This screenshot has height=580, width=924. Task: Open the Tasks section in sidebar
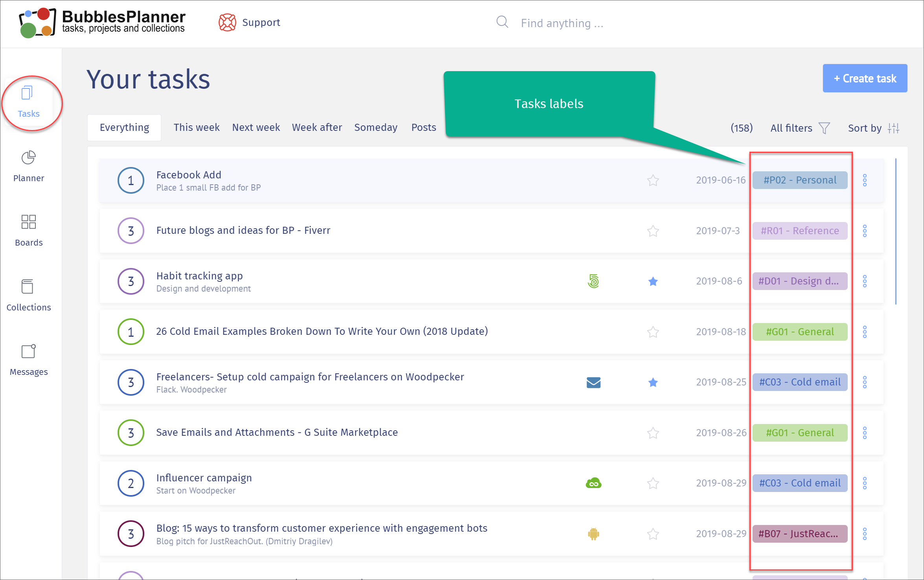29,102
